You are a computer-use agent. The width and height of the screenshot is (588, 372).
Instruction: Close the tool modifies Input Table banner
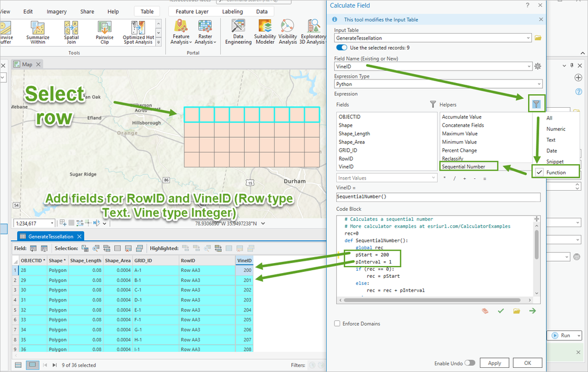pyautogui.click(x=541, y=19)
